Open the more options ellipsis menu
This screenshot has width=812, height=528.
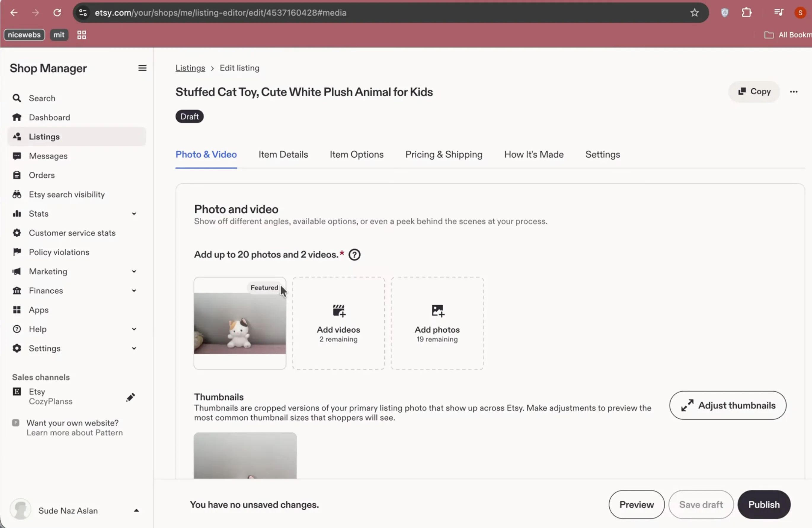[x=794, y=92]
